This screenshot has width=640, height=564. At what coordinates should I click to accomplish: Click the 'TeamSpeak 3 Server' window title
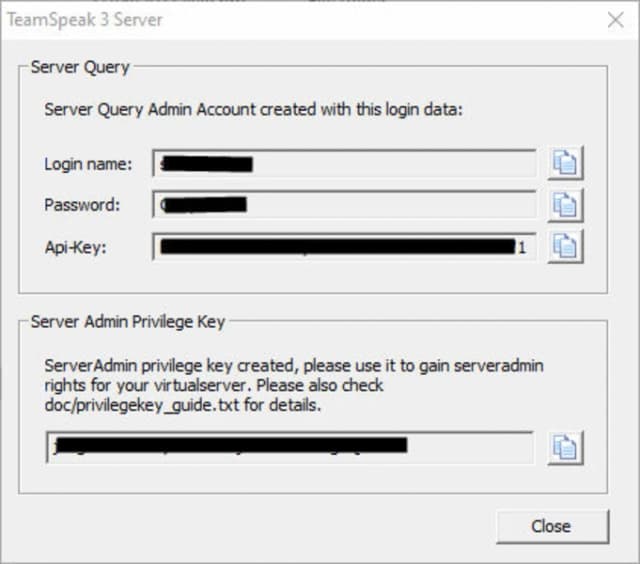click(85, 20)
